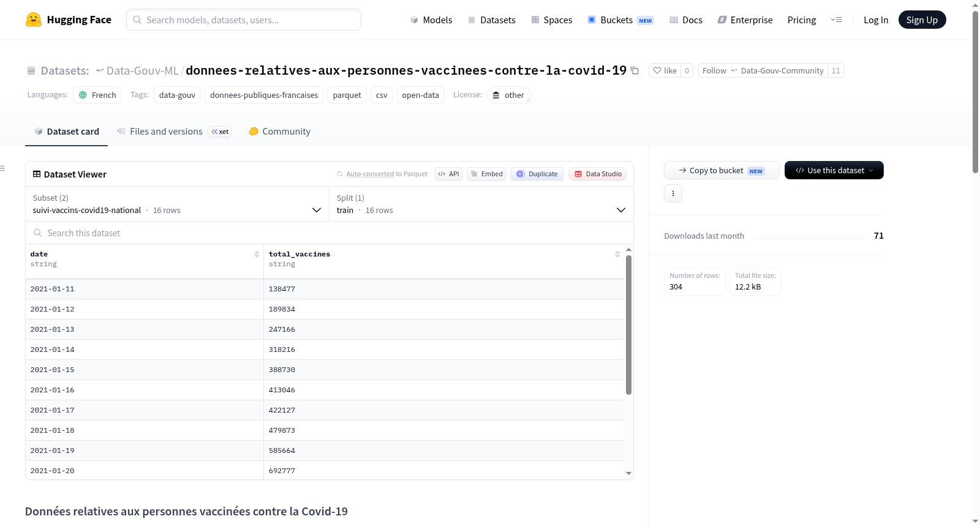
Task: Open the three-dot more options button
Action: coord(673,193)
